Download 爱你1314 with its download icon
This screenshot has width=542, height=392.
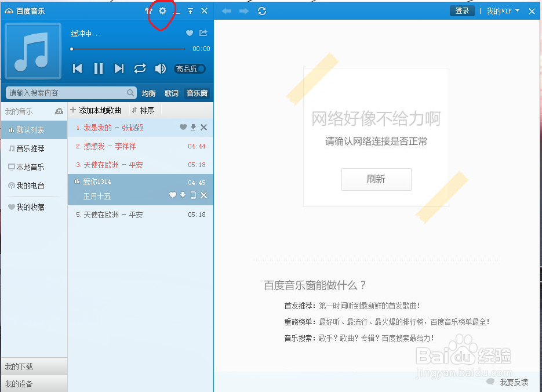click(x=183, y=195)
